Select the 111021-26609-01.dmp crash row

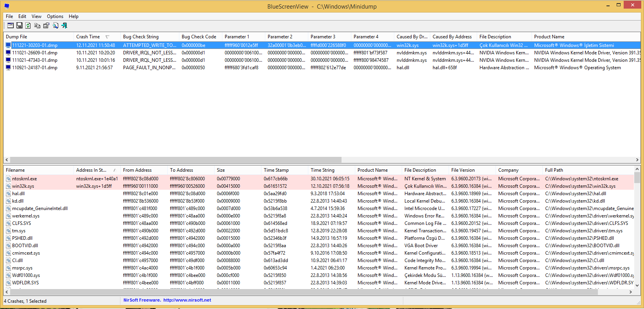click(322, 53)
